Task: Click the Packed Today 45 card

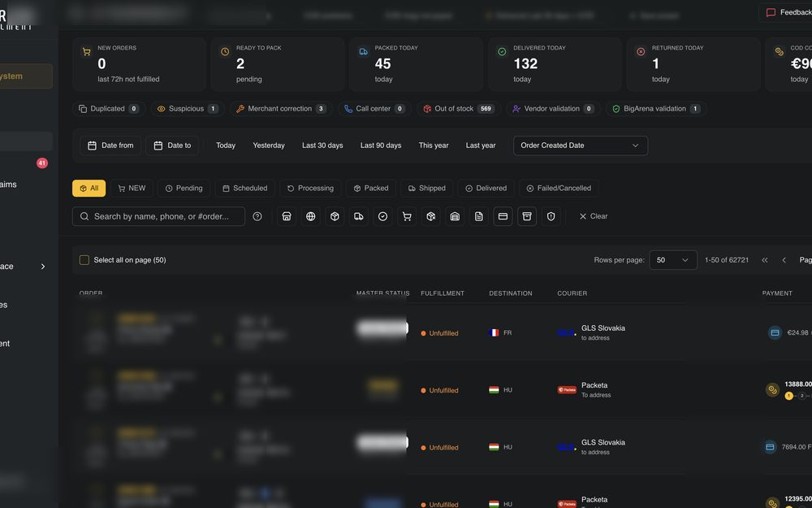Action: pos(416,63)
